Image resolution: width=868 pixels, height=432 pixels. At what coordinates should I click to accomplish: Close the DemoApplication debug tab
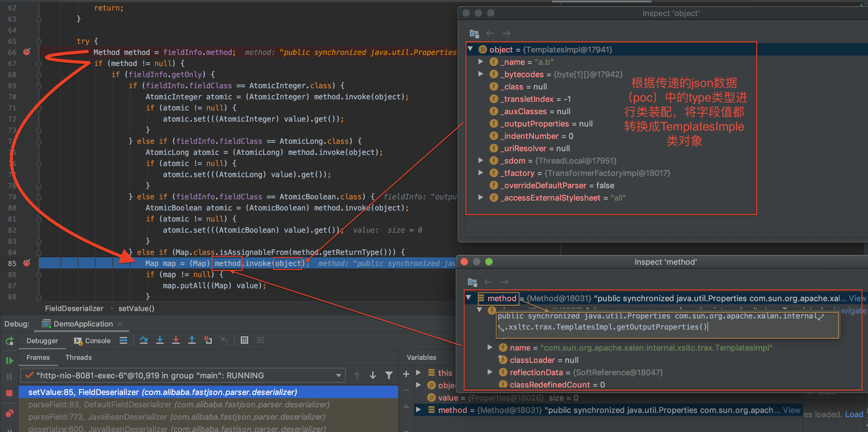click(120, 324)
